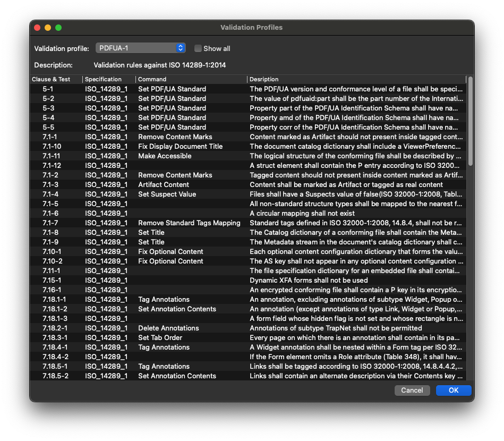Select the row for clause 5-3
Viewport: 504px width, 441px height.
[248, 108]
